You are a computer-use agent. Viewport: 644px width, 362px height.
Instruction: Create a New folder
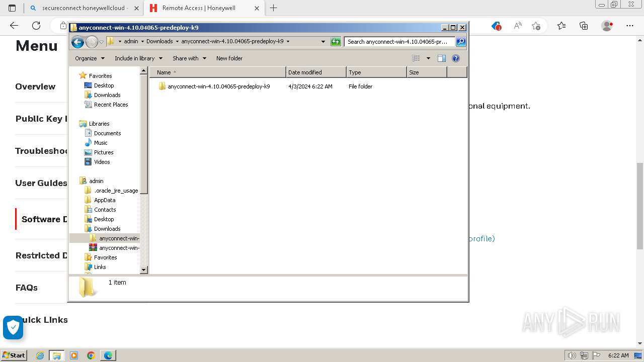click(229, 58)
